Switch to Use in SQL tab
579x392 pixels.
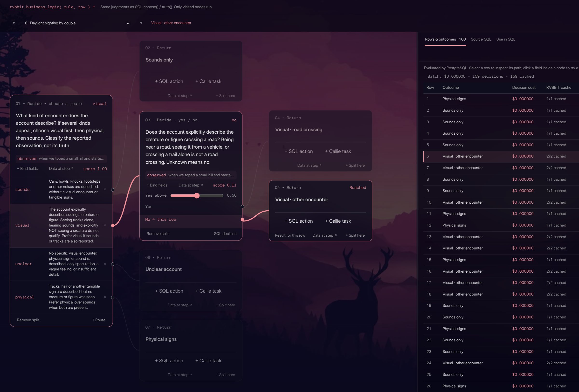[x=505, y=39]
